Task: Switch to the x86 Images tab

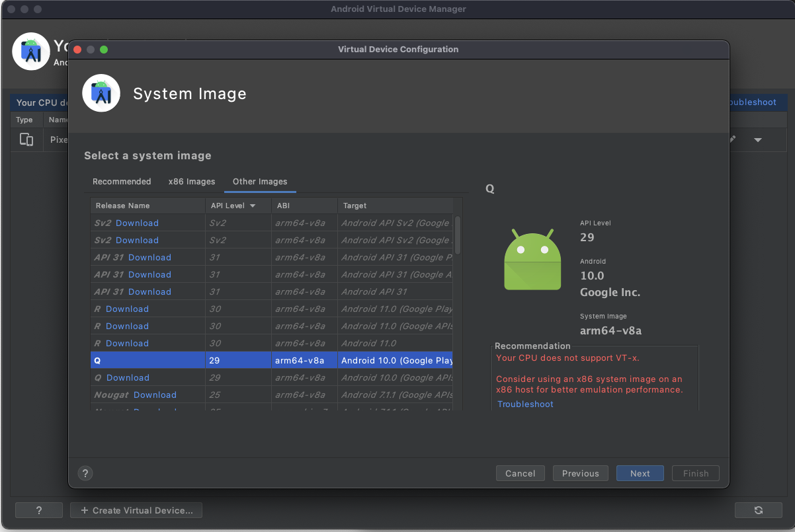Action: tap(192, 182)
